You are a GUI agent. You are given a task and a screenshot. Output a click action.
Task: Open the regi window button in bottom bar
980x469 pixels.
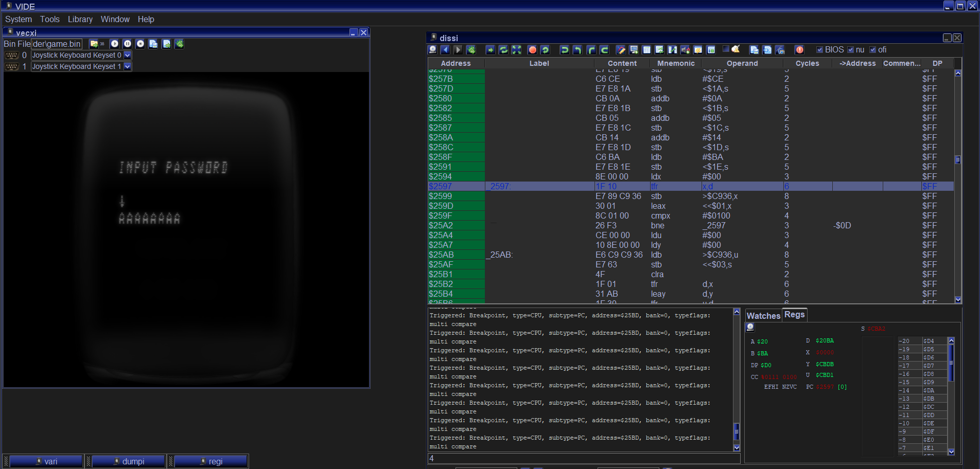pyautogui.click(x=211, y=461)
